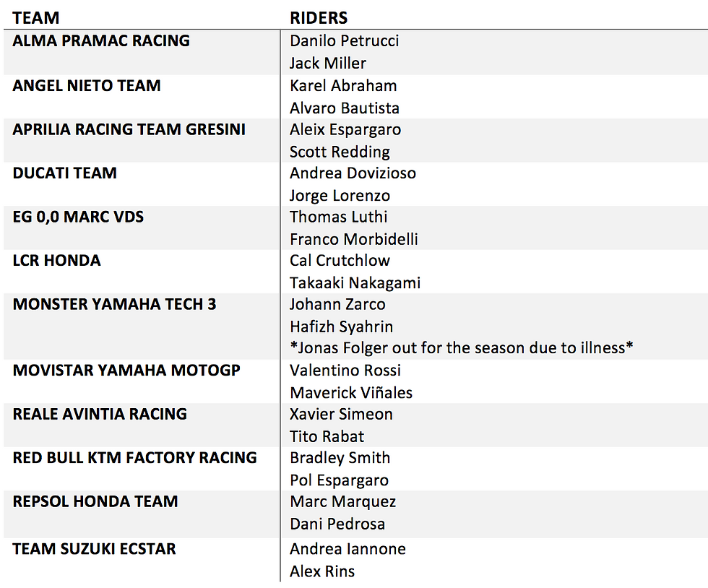The height and width of the screenshot is (588, 708).
Task: Select the EG 0,0 MARC VDS team
Action: coord(78,217)
